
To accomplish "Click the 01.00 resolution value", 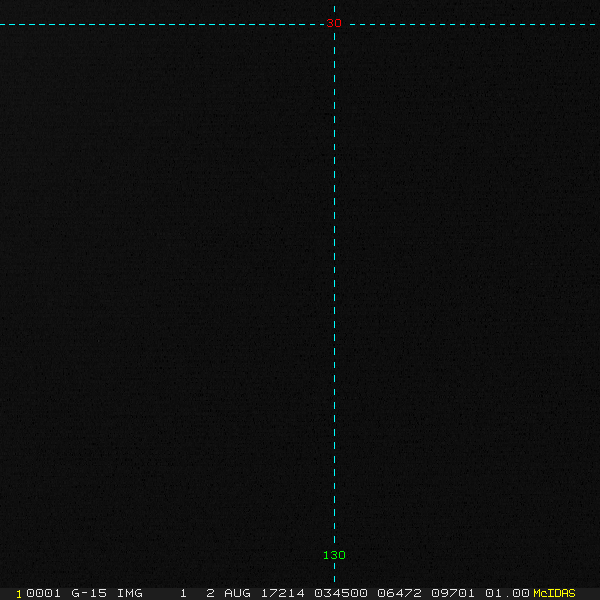I will [x=507, y=593].
